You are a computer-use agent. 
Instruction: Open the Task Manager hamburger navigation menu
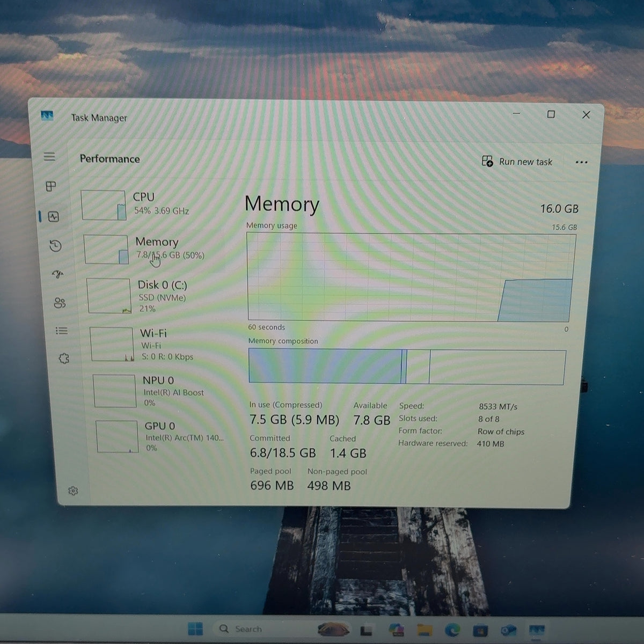49,157
